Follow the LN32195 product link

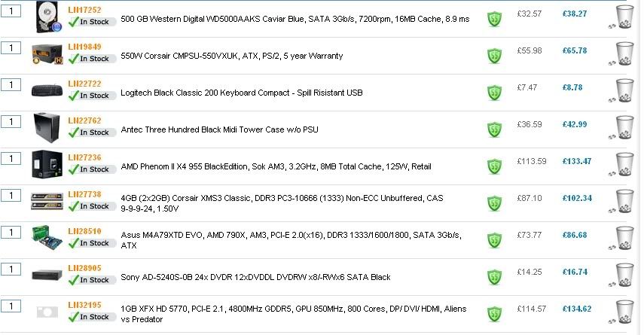(84, 305)
